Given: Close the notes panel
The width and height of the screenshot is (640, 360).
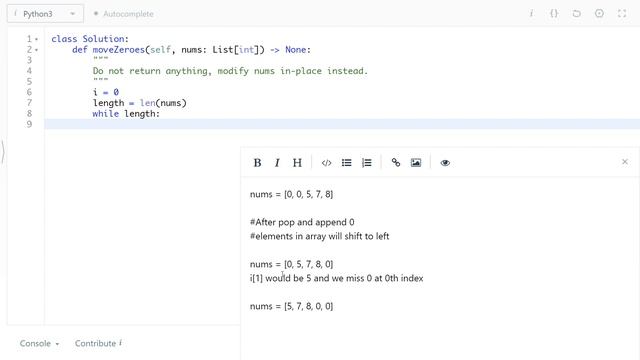Looking at the screenshot, I should click(x=624, y=162).
